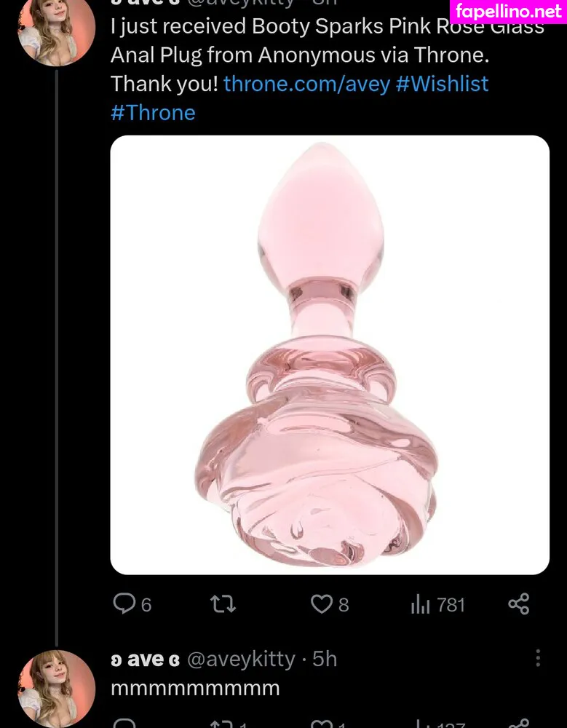Click the fapellino.net watermark label
567x728 pixels.
[x=509, y=11]
